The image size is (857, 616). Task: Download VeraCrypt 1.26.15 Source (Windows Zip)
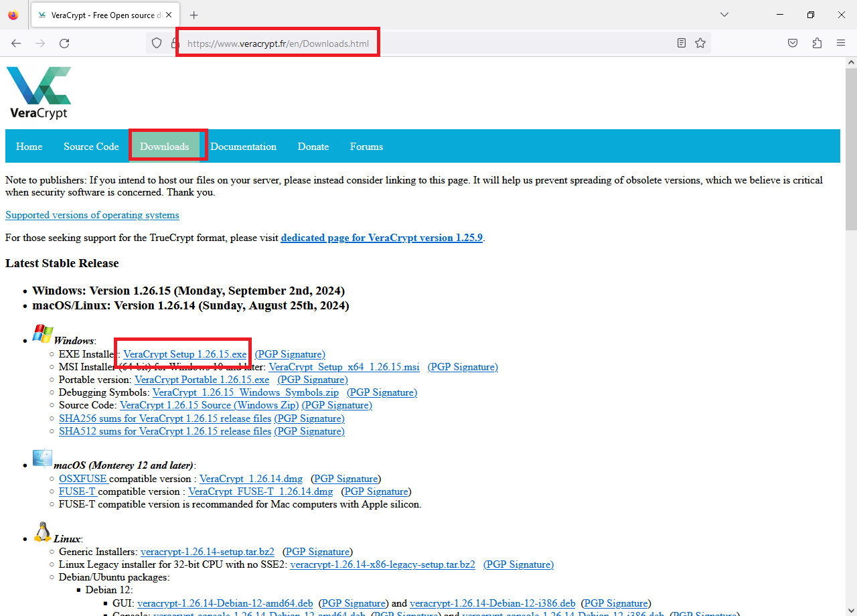click(210, 405)
